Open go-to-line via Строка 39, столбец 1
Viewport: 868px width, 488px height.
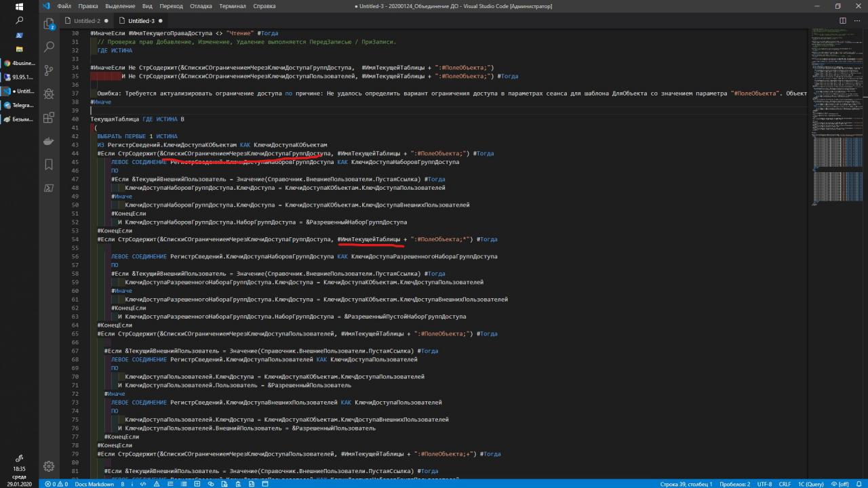coord(686,484)
